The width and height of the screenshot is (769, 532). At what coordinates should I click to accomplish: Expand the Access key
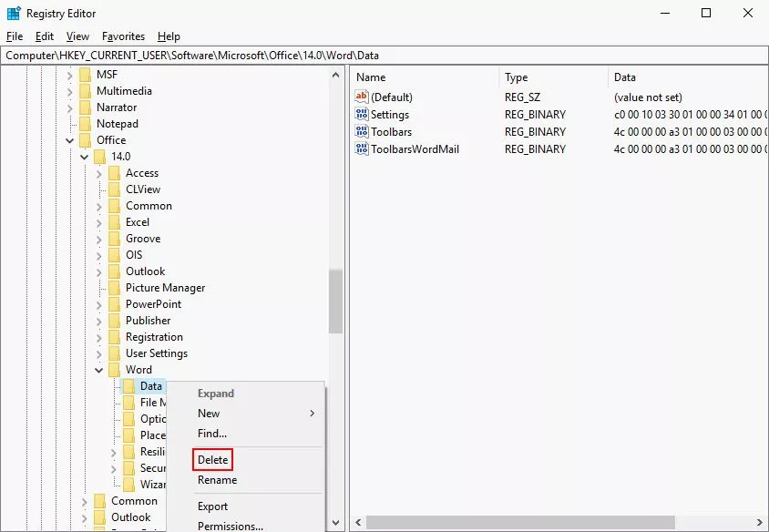click(x=99, y=174)
